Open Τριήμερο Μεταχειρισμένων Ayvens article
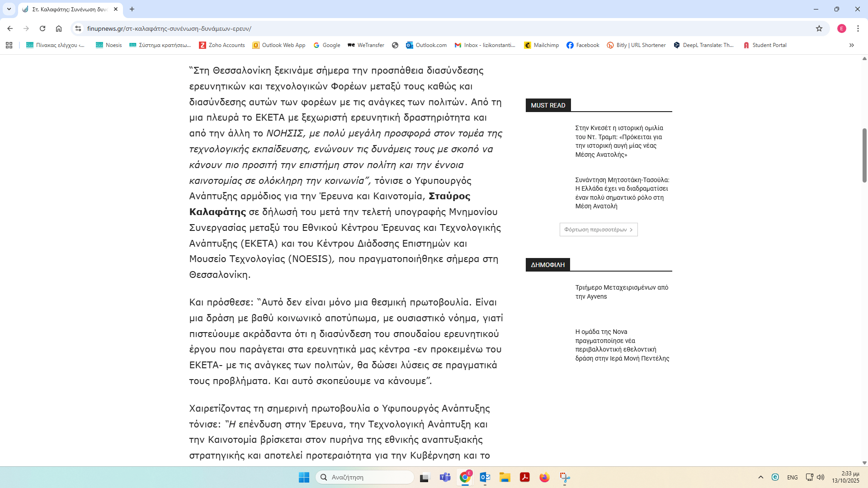This screenshot has width=868, height=488. coord(621,292)
